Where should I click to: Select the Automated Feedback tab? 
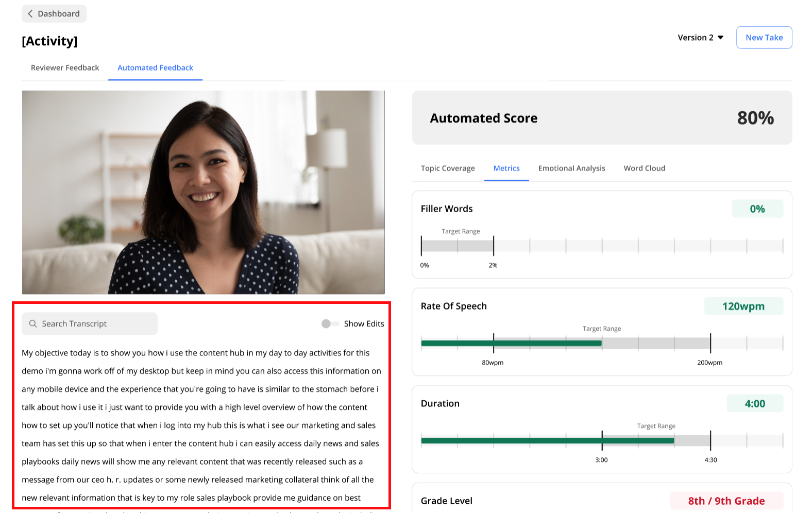(x=155, y=68)
